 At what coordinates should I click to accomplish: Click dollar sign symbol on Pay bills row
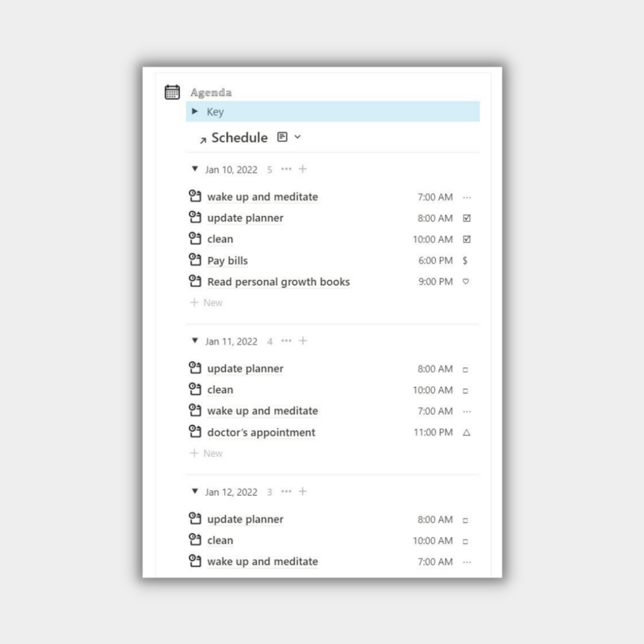[x=465, y=260]
